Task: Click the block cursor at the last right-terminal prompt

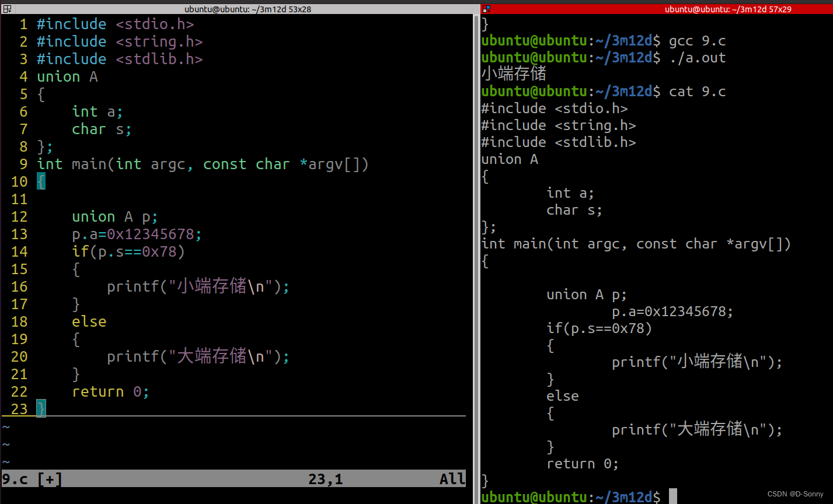Action: [673, 496]
